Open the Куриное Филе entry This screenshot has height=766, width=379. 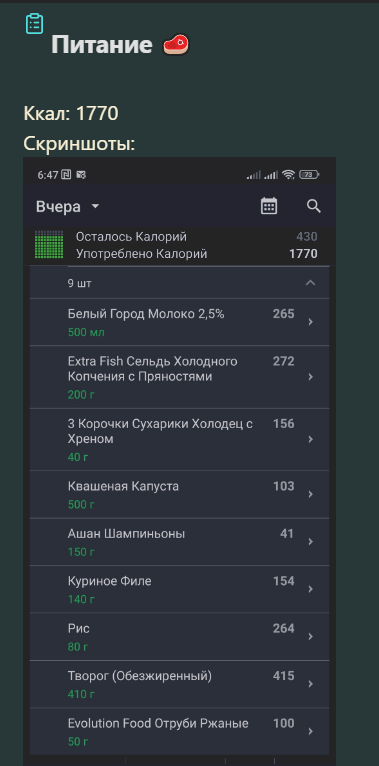(179, 589)
